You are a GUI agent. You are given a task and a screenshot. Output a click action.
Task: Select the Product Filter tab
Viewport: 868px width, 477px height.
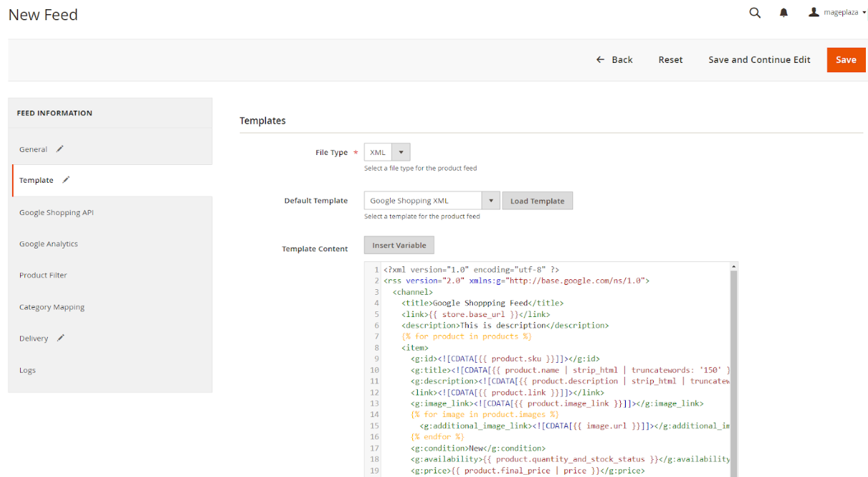pos(43,276)
